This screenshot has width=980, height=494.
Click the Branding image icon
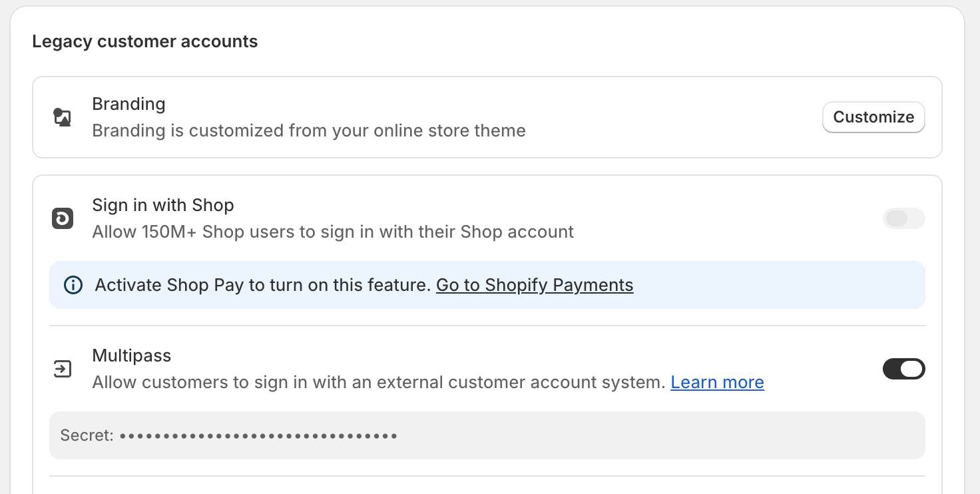coord(62,118)
